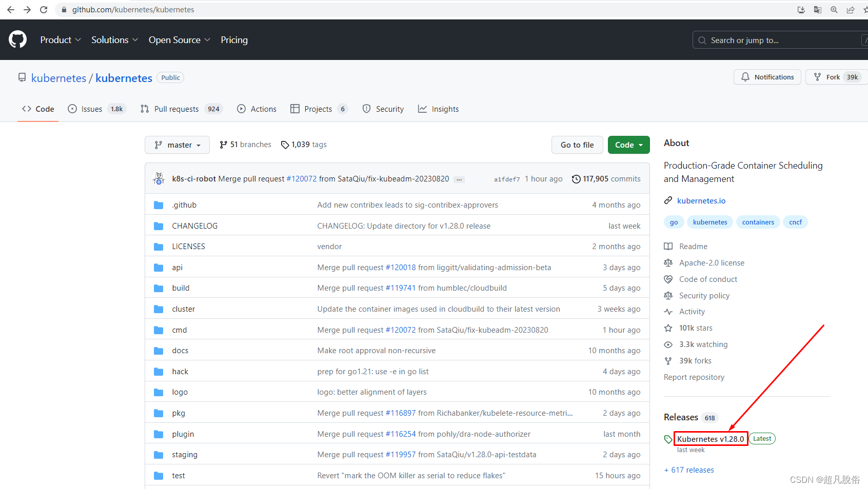This screenshot has width=868, height=489.
Task: Expand commit message ellipsis button
Action: point(459,179)
